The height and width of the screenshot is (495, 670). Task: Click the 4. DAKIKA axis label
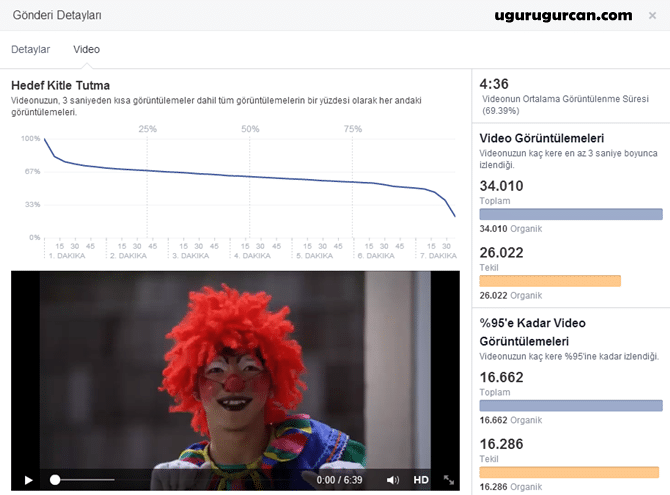point(252,256)
